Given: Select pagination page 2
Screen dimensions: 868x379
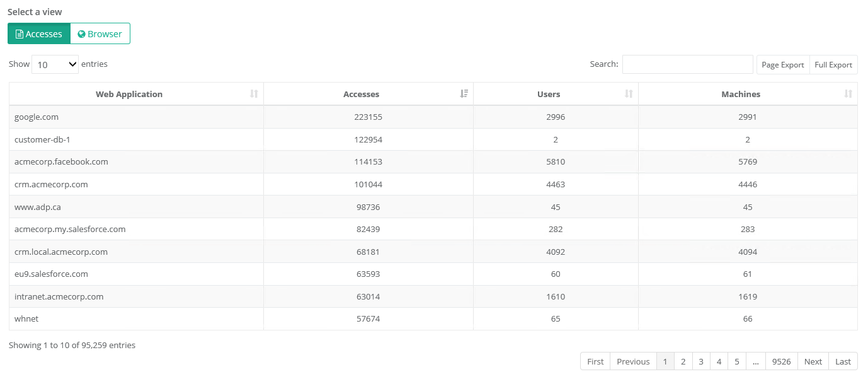Looking at the screenshot, I should click(x=683, y=361).
